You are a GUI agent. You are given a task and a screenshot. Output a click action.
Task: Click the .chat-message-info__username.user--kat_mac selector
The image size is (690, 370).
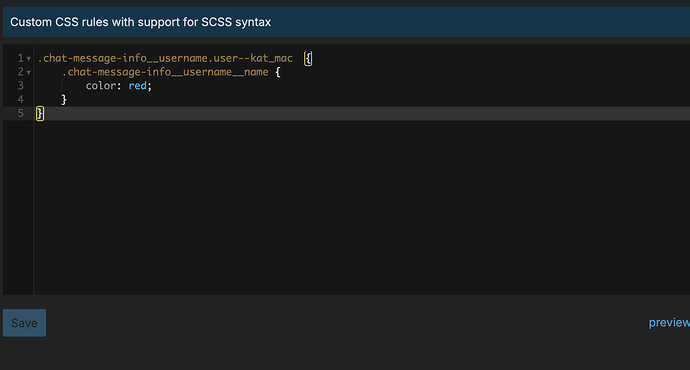pos(165,58)
